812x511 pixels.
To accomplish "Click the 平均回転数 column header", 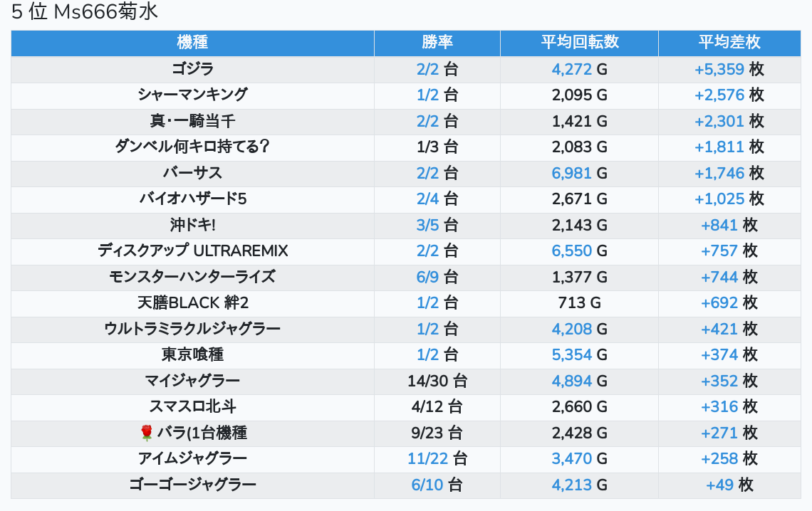I will (x=579, y=43).
